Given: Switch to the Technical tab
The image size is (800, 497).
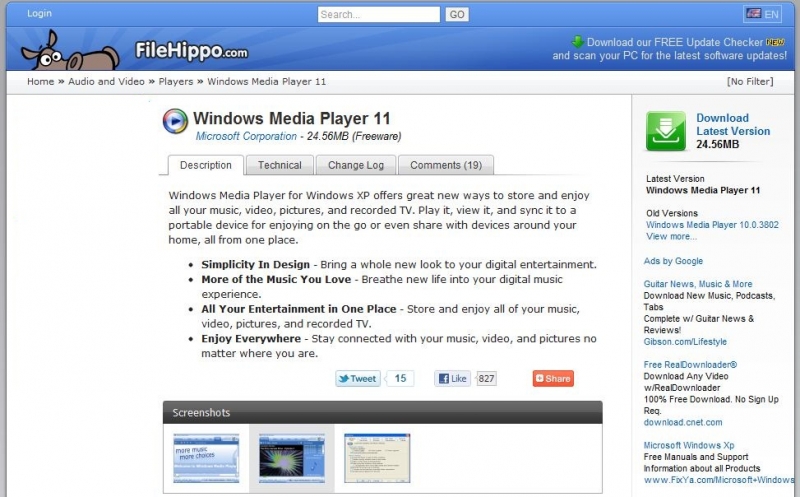Looking at the screenshot, I should [279, 165].
